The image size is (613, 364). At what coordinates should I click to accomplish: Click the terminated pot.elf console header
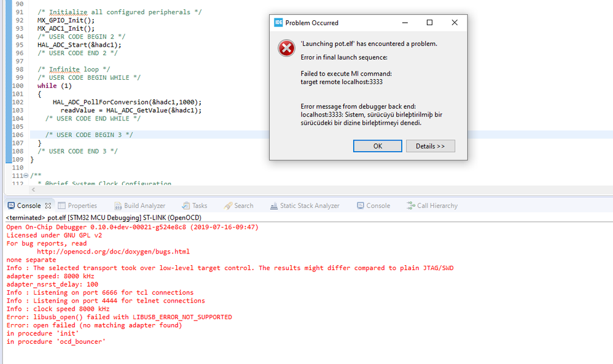104,217
